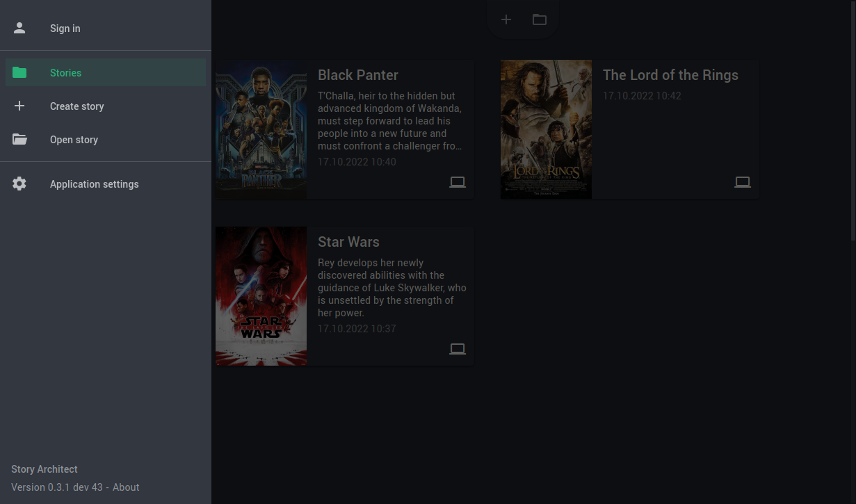Select Stories in the side menu
The width and height of the screenshot is (856, 504).
pos(106,72)
